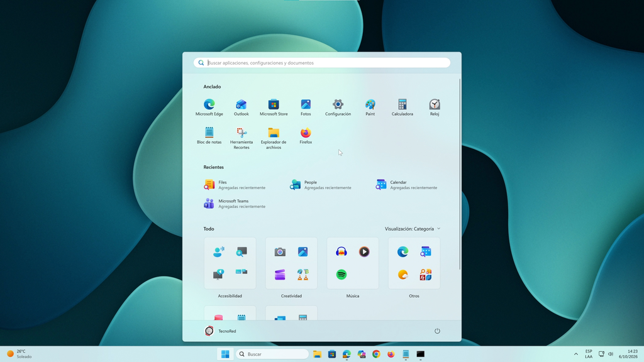Open the network status tray icon
Viewport: 644px width, 362px height.
pos(601,354)
